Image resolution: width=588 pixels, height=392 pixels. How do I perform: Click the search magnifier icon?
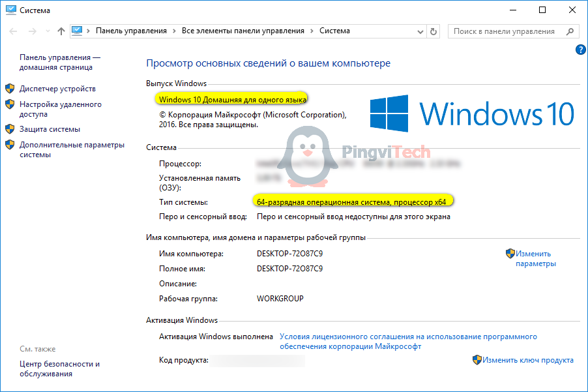click(570, 31)
